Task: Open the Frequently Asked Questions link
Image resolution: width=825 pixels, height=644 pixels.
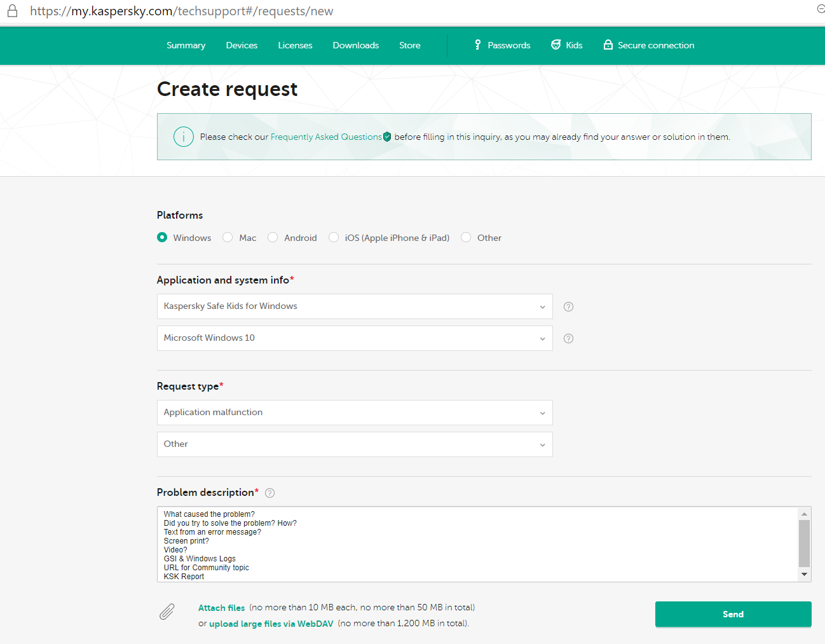Action: [x=326, y=137]
